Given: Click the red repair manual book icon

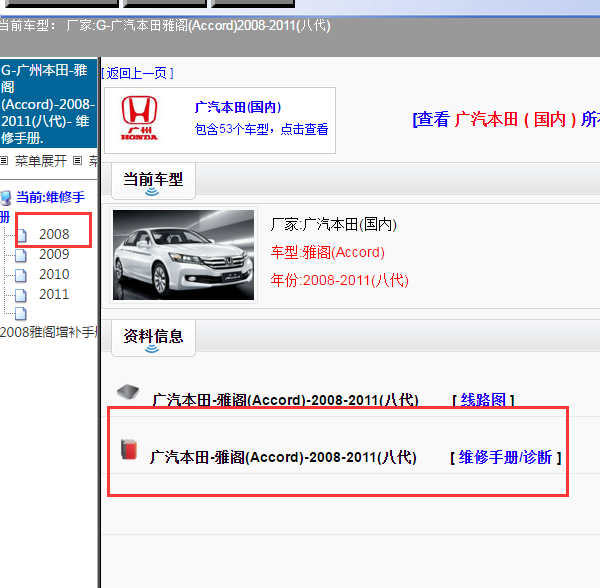Looking at the screenshot, I should pyautogui.click(x=129, y=449).
